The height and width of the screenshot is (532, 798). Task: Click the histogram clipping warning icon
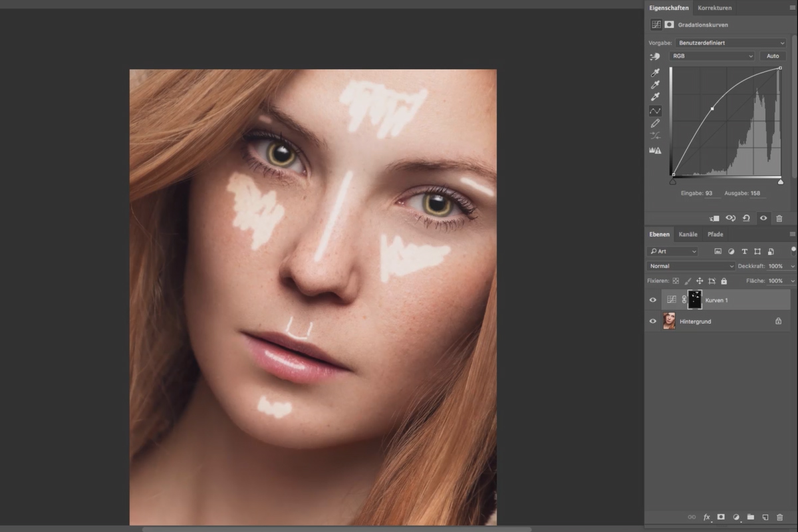pos(655,151)
